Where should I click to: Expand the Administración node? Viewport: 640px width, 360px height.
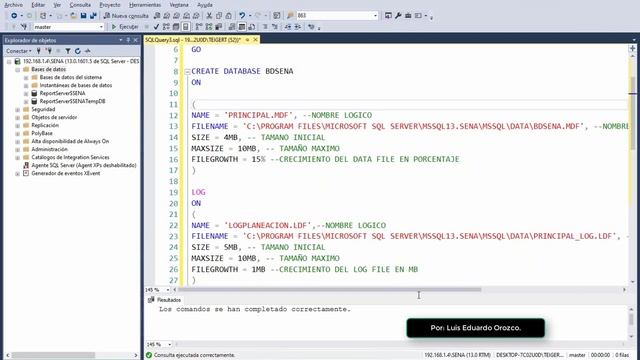tap(18, 149)
